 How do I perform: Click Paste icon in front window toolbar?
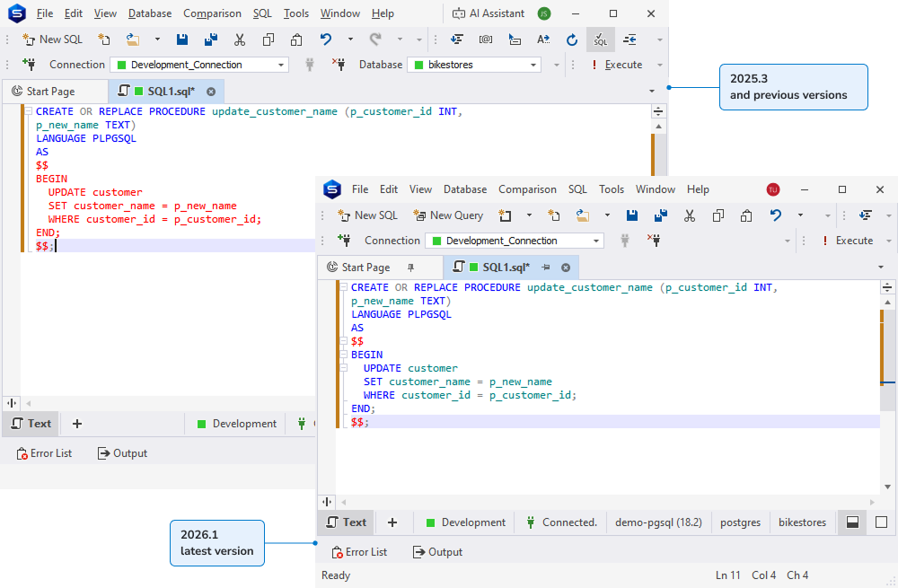click(745, 215)
